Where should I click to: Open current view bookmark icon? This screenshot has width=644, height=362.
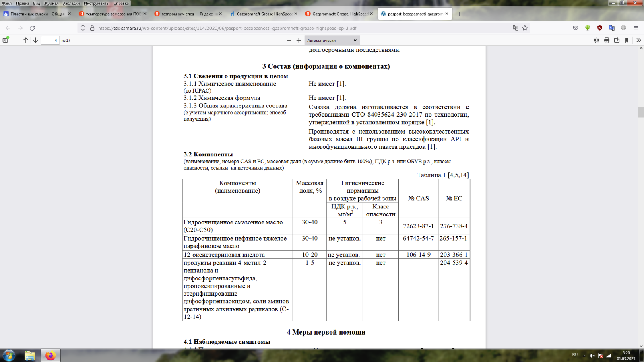tap(627, 40)
